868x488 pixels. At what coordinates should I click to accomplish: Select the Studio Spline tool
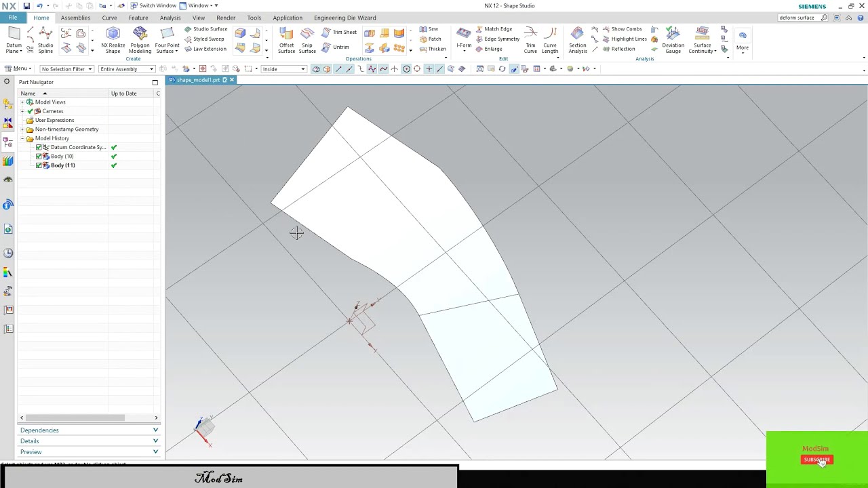point(45,40)
